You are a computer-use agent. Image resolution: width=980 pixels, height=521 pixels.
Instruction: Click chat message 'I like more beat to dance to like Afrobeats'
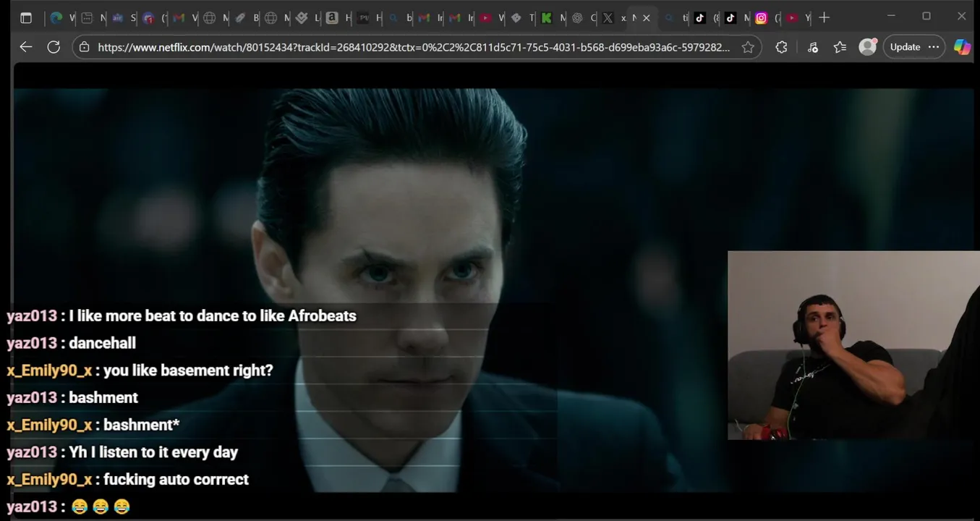(213, 315)
